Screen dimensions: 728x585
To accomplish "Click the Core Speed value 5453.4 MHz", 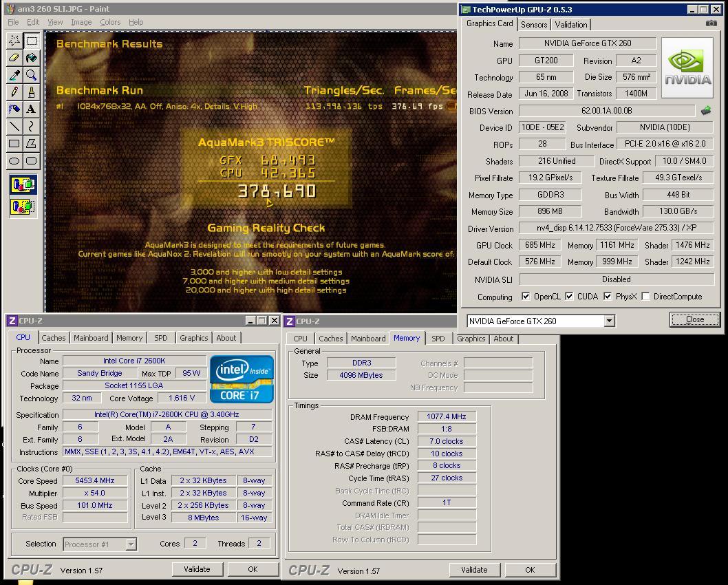I will tap(95, 480).
